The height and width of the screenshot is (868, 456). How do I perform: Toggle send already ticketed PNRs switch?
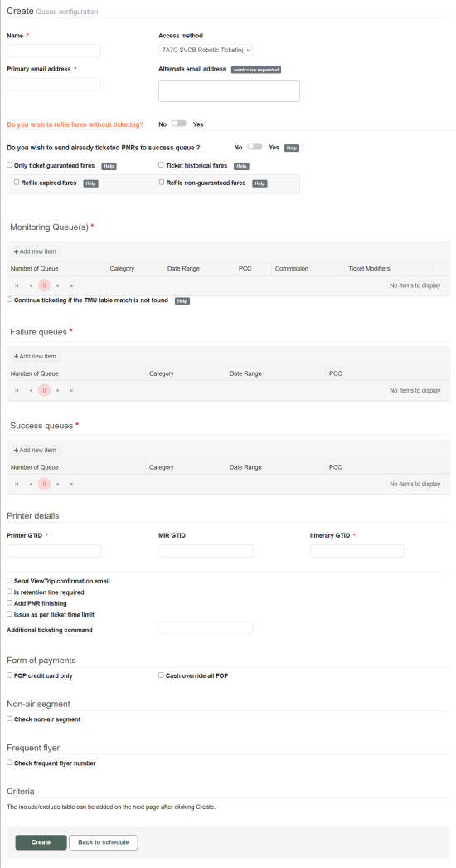click(x=255, y=146)
